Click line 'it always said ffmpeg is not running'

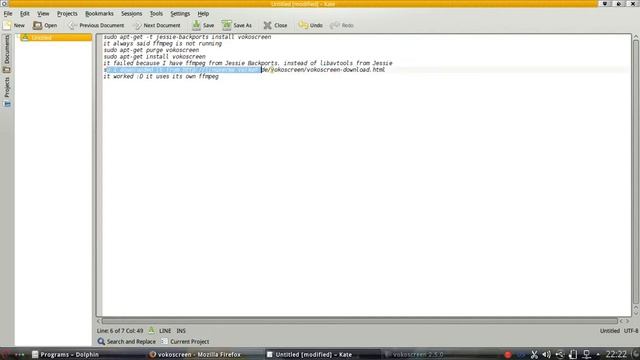(162, 44)
